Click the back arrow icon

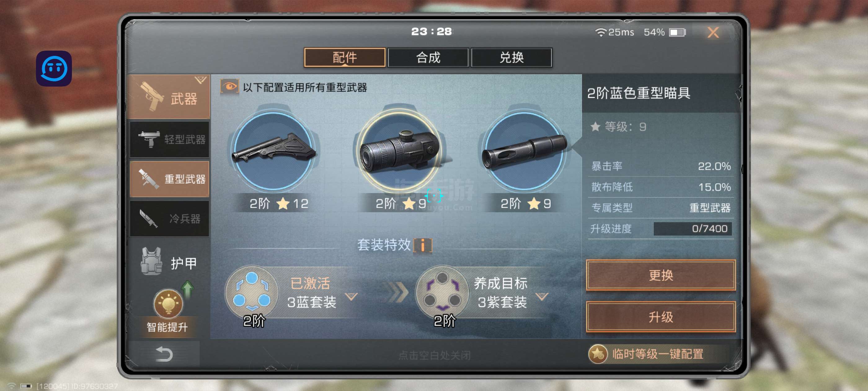(164, 354)
